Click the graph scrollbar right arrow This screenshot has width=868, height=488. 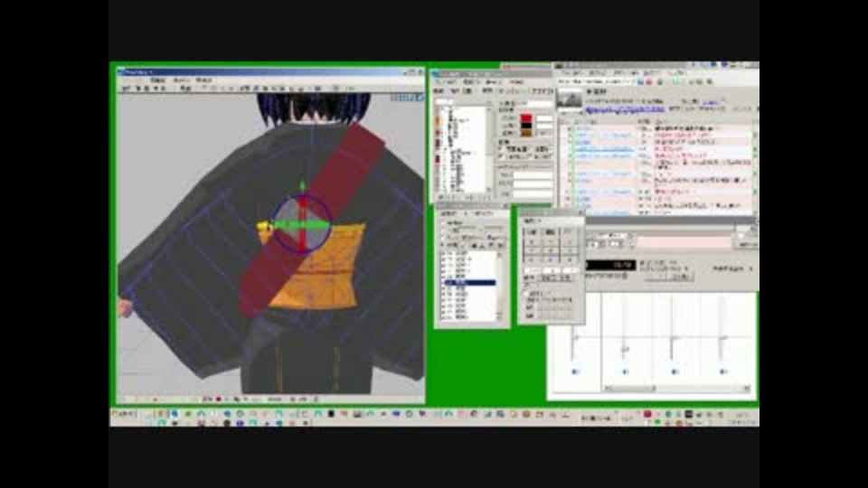[x=747, y=389]
